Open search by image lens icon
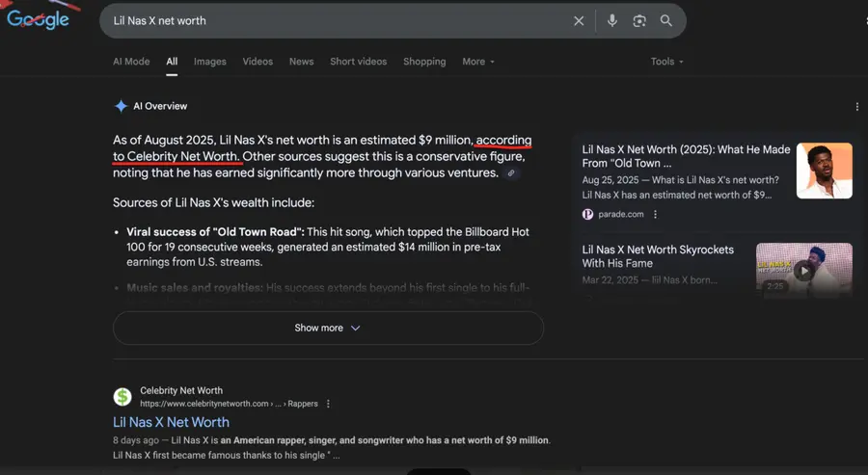Viewport: 868px width, 475px height. coord(638,21)
